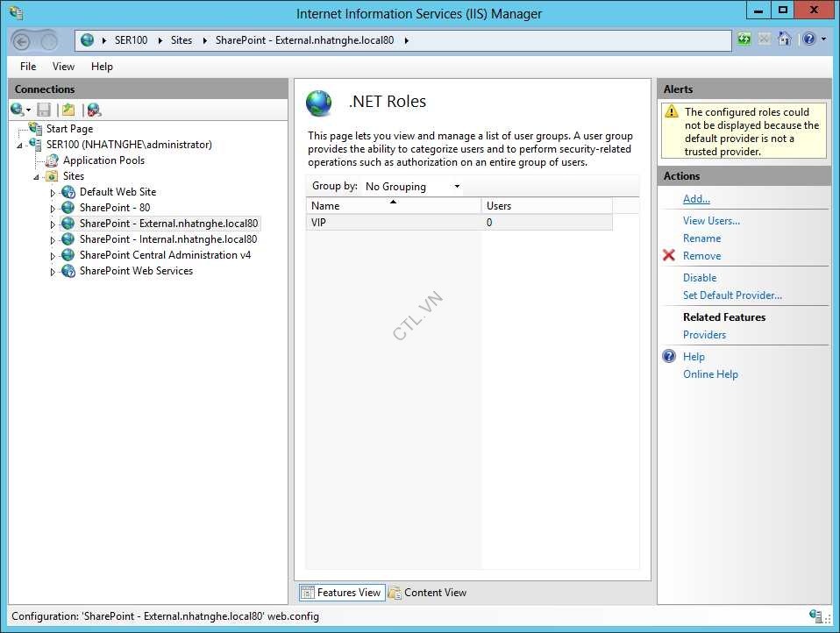
Task: Switch to Content View tab
Action: (427, 593)
